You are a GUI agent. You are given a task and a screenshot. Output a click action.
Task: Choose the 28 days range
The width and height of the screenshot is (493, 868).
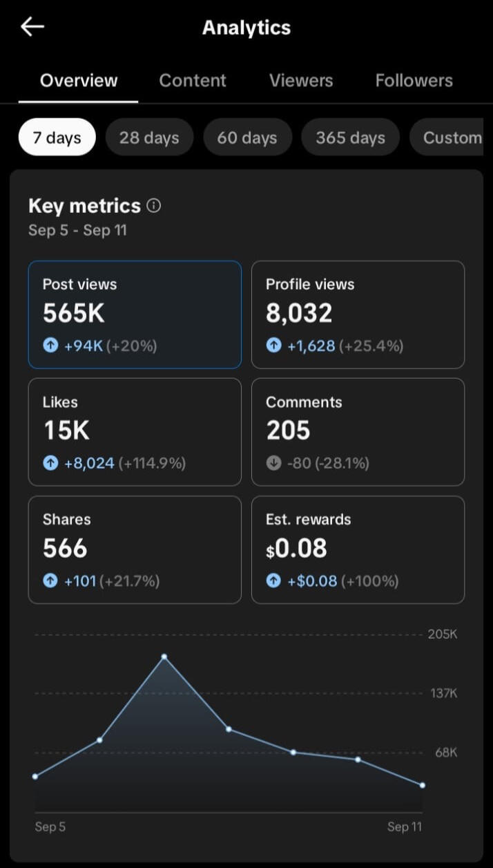tap(149, 138)
